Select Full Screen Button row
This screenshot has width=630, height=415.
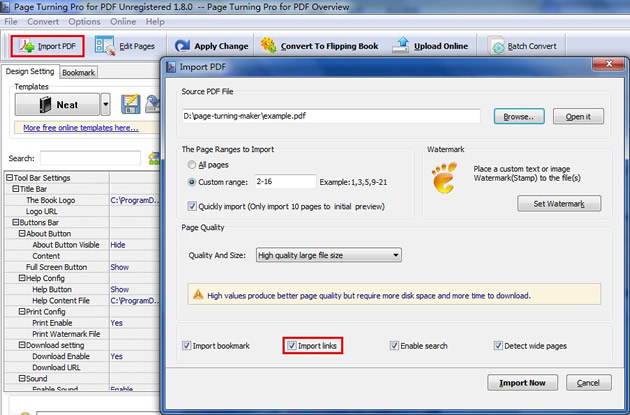pyautogui.click(x=82, y=267)
